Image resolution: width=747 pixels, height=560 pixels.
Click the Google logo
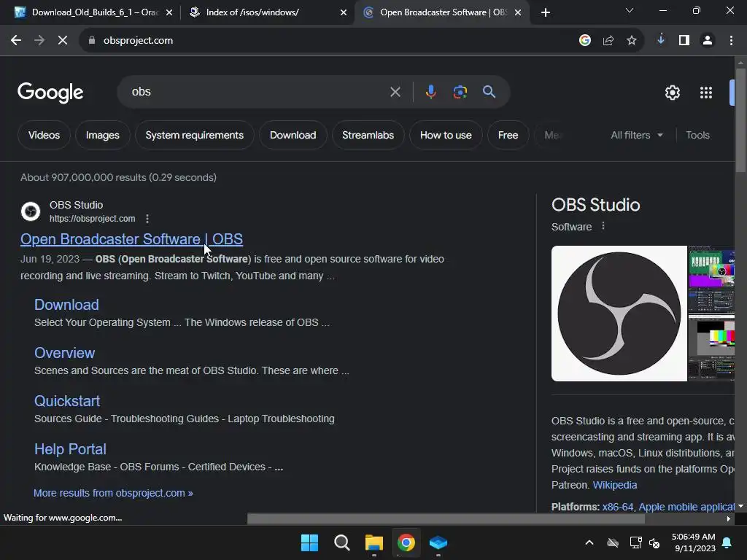(x=50, y=93)
